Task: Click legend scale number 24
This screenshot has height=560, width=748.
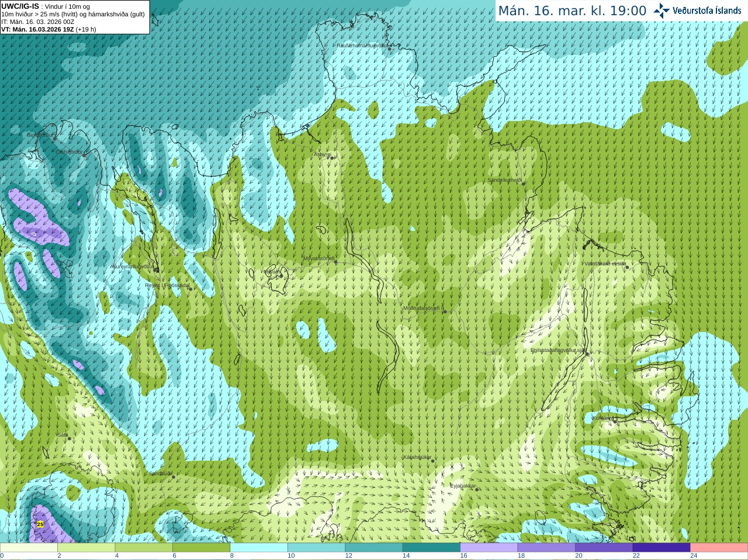Action: [x=694, y=556]
